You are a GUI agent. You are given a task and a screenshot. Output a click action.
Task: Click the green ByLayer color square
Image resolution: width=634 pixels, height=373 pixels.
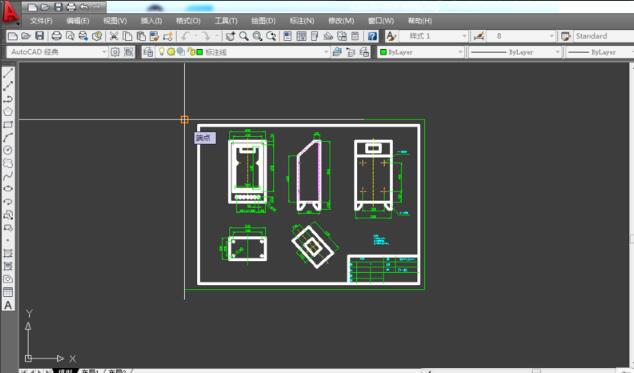(383, 52)
